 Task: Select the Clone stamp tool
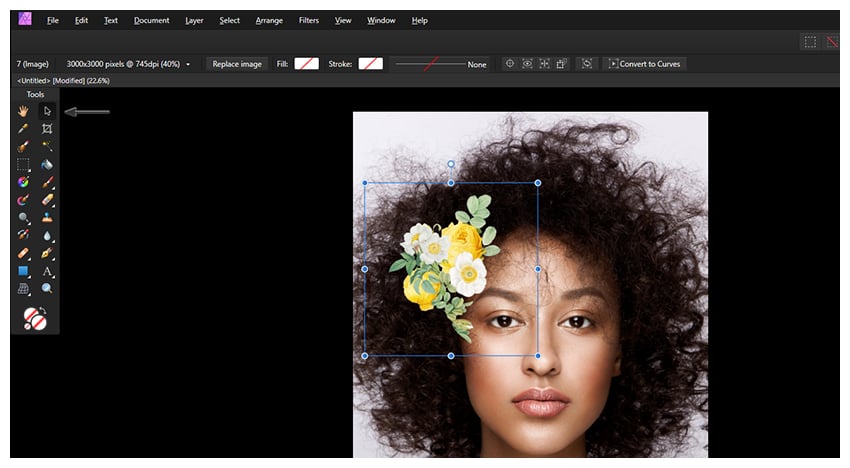[47, 218]
